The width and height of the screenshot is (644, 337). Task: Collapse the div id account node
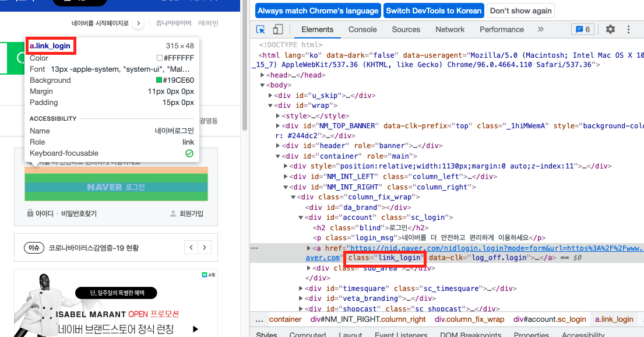[301, 217]
